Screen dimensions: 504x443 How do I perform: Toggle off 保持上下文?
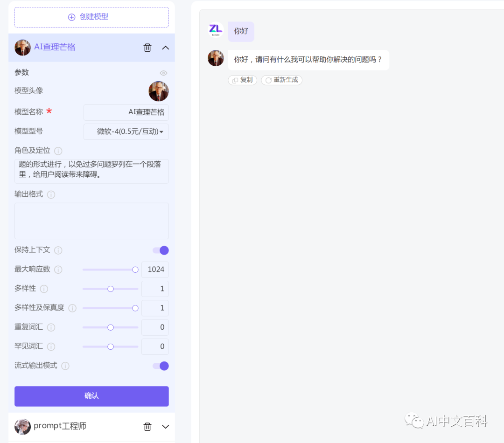[x=161, y=250]
